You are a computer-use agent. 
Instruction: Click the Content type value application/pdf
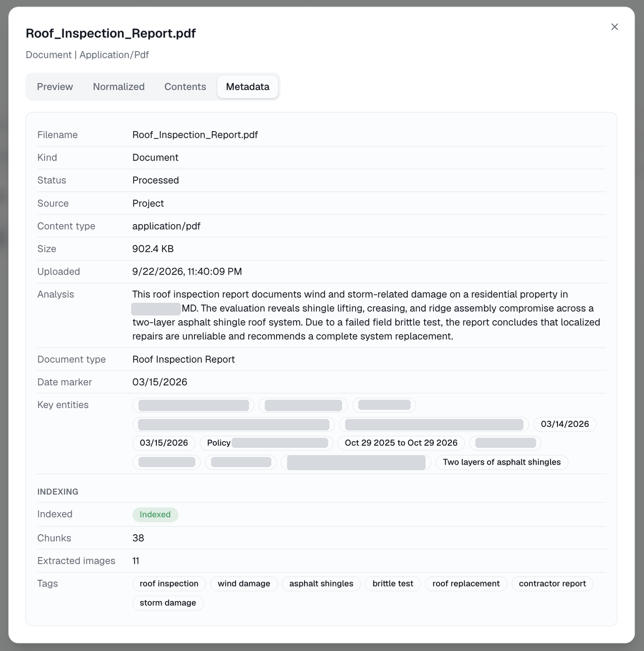click(x=167, y=226)
